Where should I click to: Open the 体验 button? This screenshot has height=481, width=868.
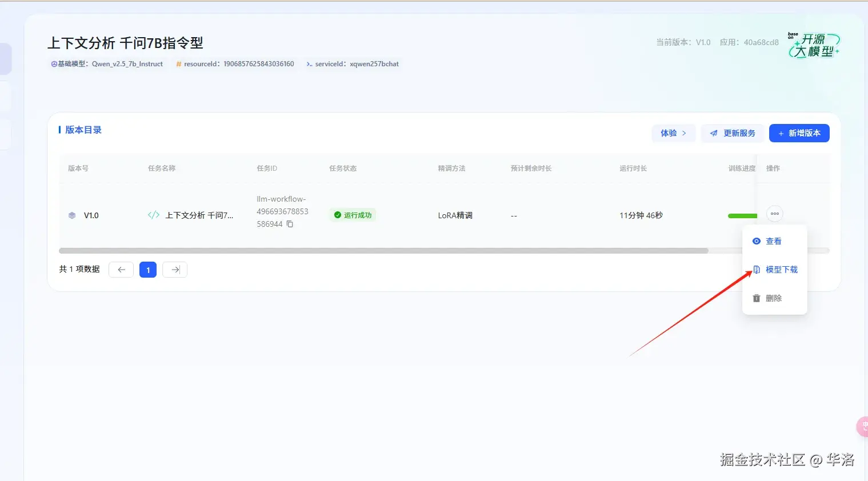[674, 133]
